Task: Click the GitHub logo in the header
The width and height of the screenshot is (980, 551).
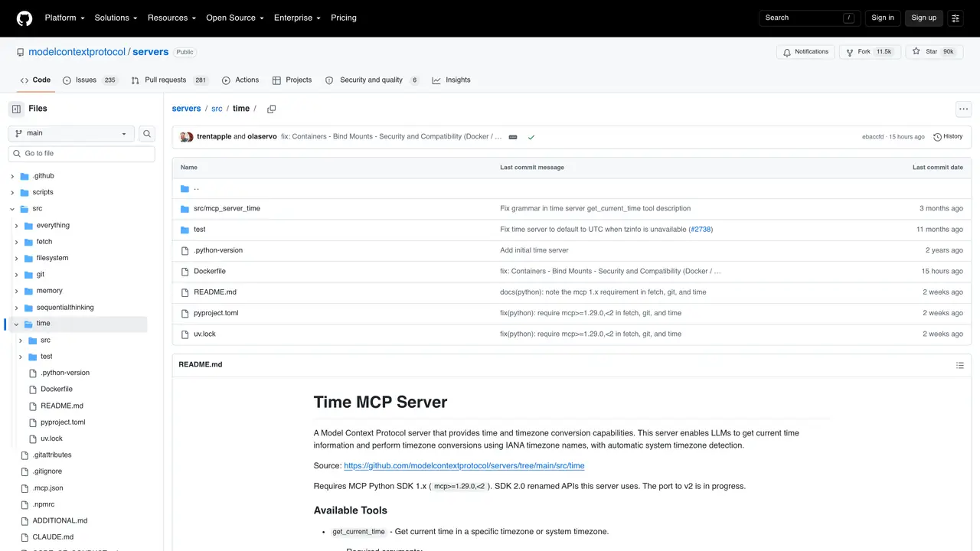Action: click(x=24, y=18)
